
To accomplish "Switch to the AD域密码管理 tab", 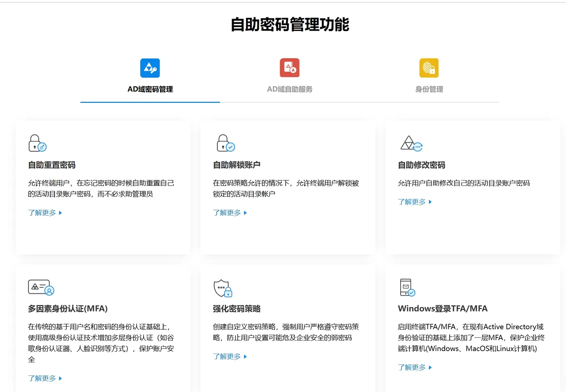I will pyautogui.click(x=150, y=89).
